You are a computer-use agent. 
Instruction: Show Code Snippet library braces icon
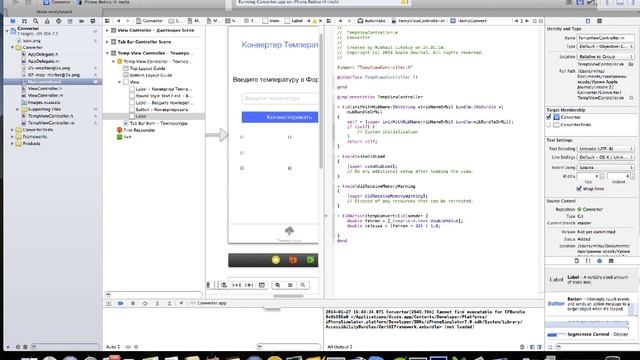click(x=588, y=261)
